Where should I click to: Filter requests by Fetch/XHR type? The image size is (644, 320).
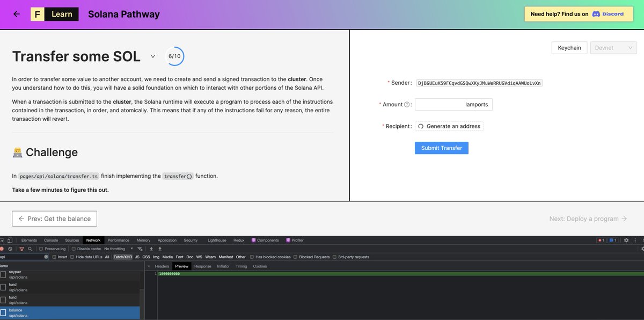pyautogui.click(x=123, y=257)
